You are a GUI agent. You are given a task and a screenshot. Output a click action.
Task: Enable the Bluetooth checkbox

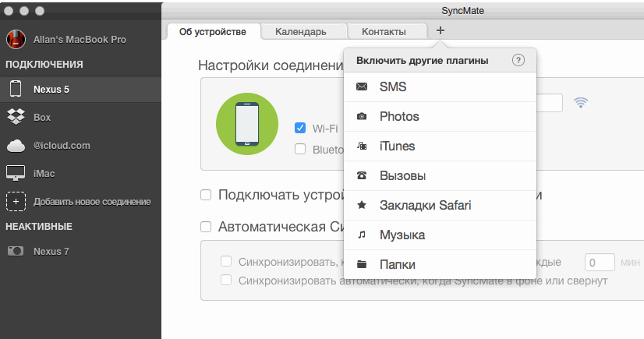[300, 149]
